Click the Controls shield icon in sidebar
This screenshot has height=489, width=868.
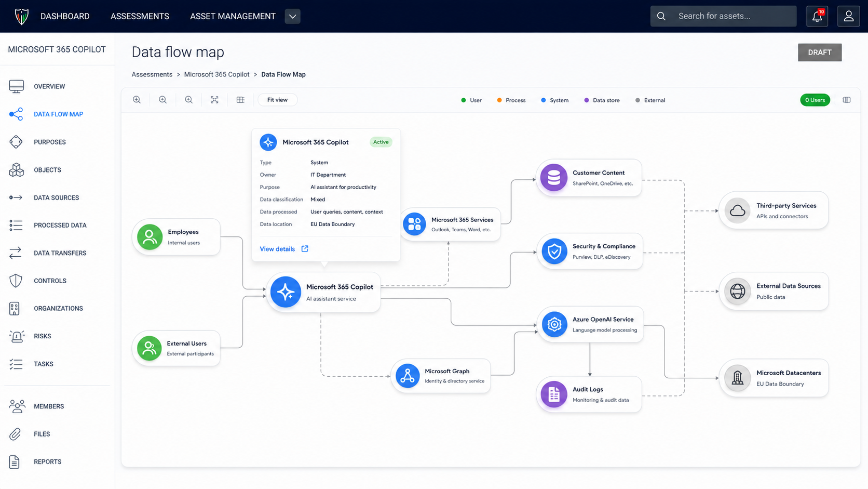pos(16,281)
